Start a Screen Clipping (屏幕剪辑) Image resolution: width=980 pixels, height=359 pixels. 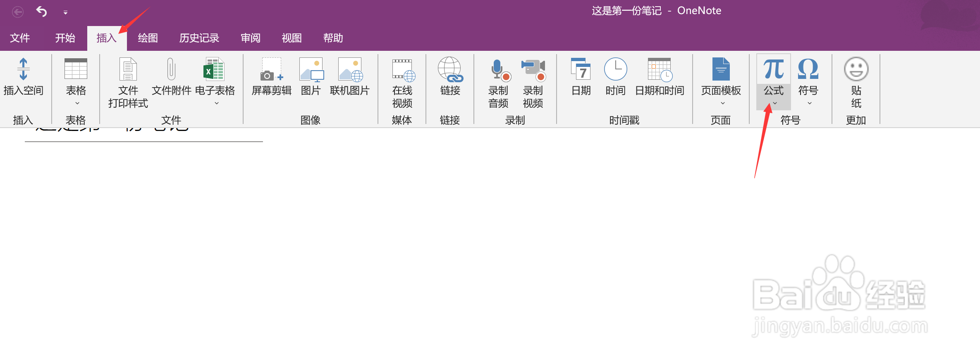[x=271, y=69]
